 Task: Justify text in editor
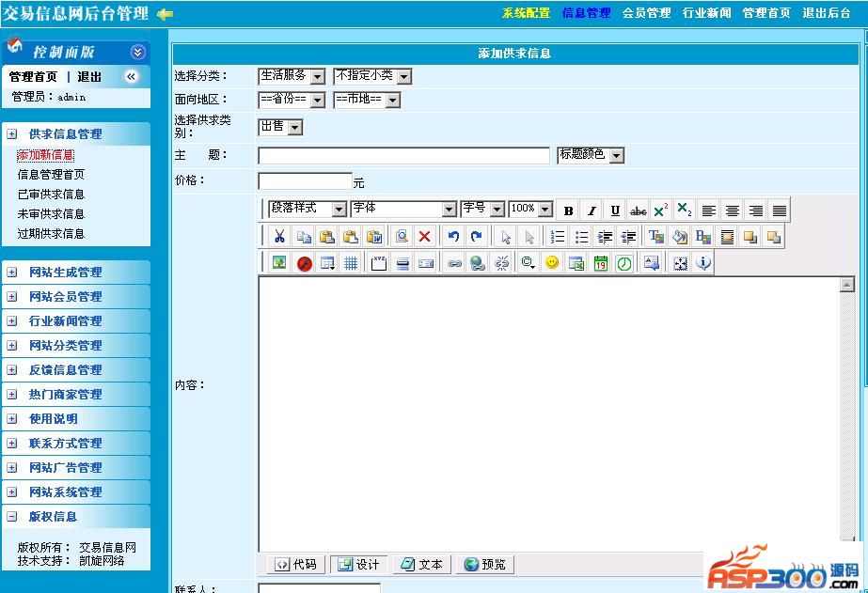(x=779, y=211)
